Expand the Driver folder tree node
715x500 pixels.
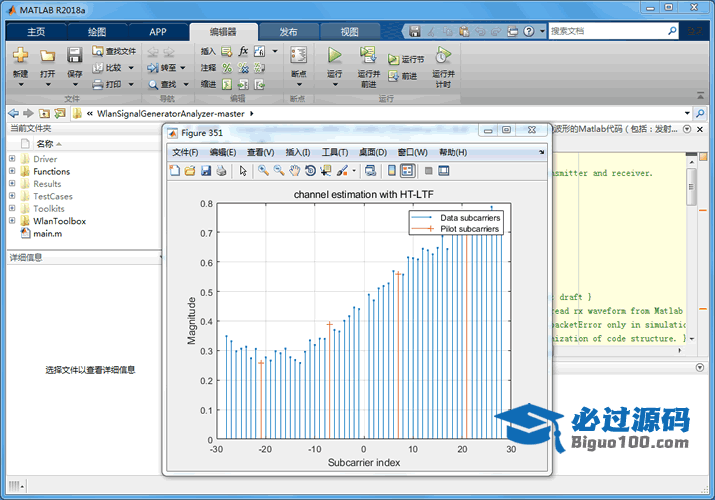tap(12, 159)
